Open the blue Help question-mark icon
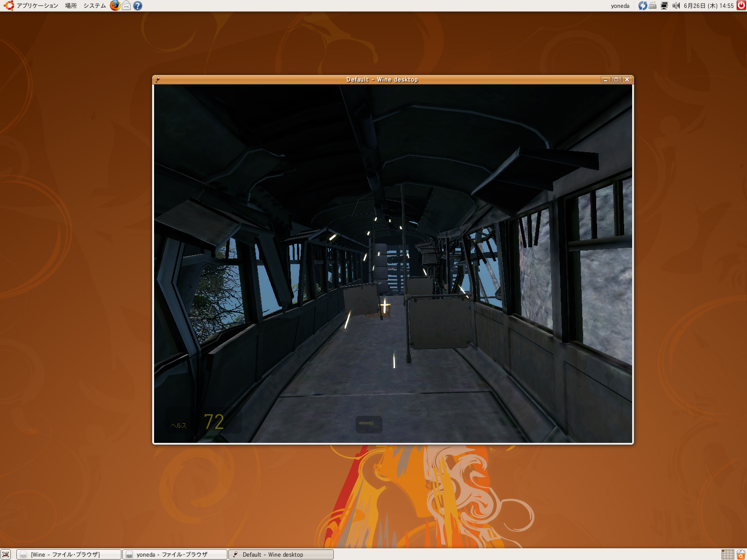 137,6
